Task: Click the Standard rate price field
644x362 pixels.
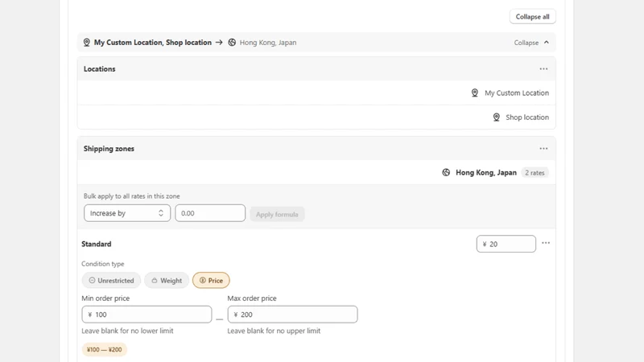Action: point(506,244)
